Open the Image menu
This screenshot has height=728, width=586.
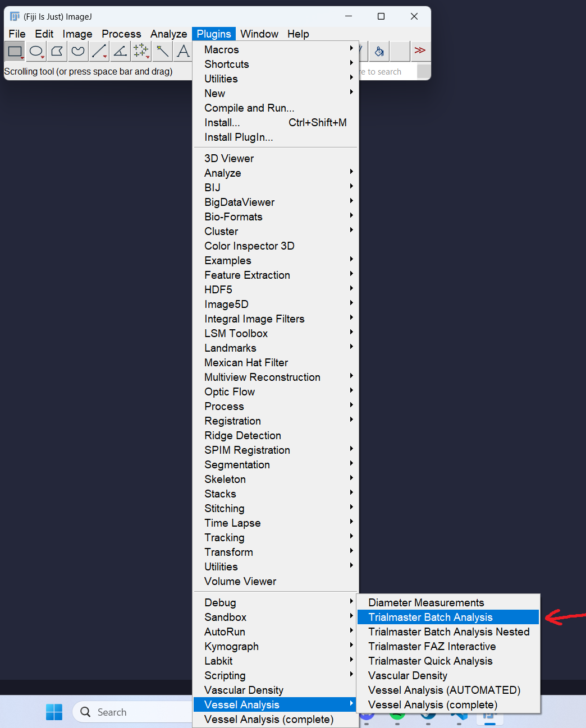(x=77, y=34)
